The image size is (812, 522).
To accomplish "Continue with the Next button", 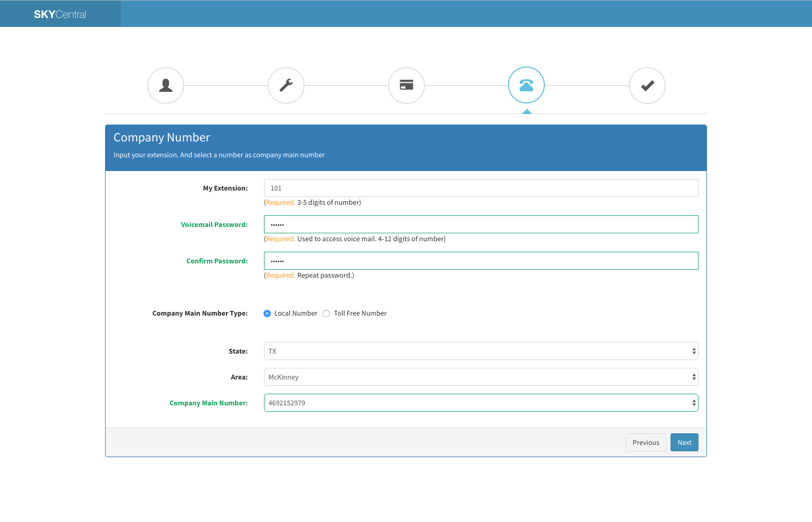I will 684,442.
